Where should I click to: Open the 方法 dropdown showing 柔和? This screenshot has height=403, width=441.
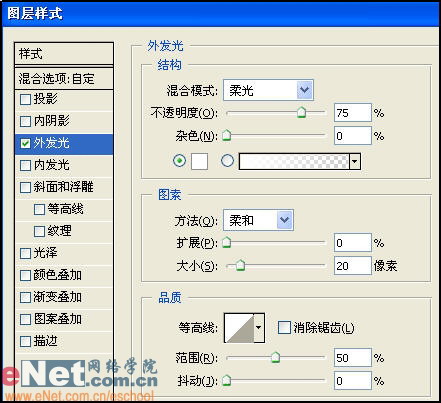point(258,220)
